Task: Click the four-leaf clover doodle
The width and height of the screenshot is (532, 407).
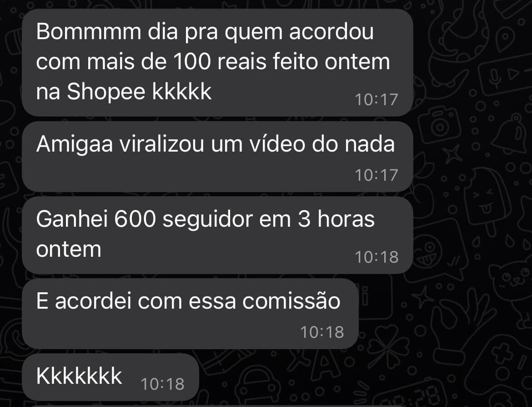Action: pyautogui.click(x=388, y=346)
